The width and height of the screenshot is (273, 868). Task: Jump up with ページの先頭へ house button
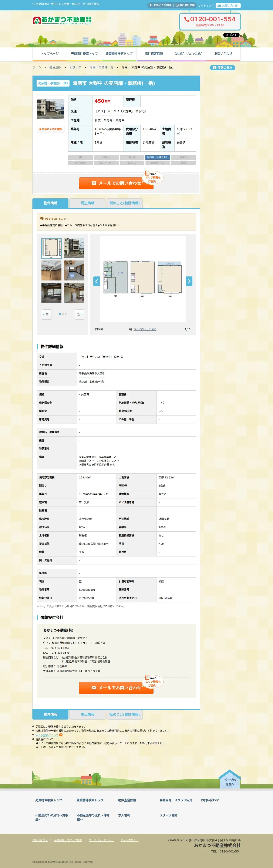pyautogui.click(x=230, y=779)
